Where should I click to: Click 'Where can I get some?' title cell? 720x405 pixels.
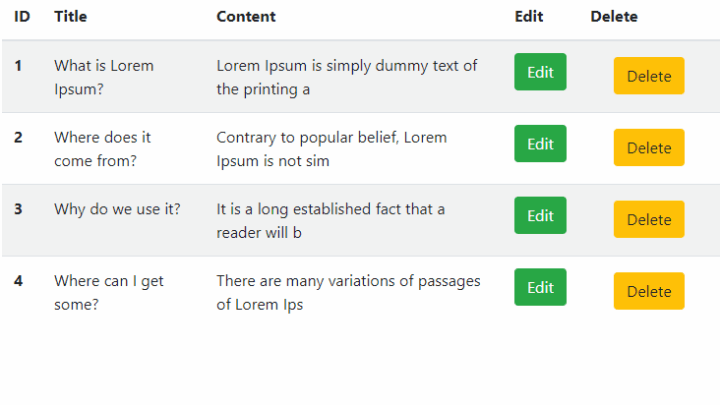coord(109,292)
